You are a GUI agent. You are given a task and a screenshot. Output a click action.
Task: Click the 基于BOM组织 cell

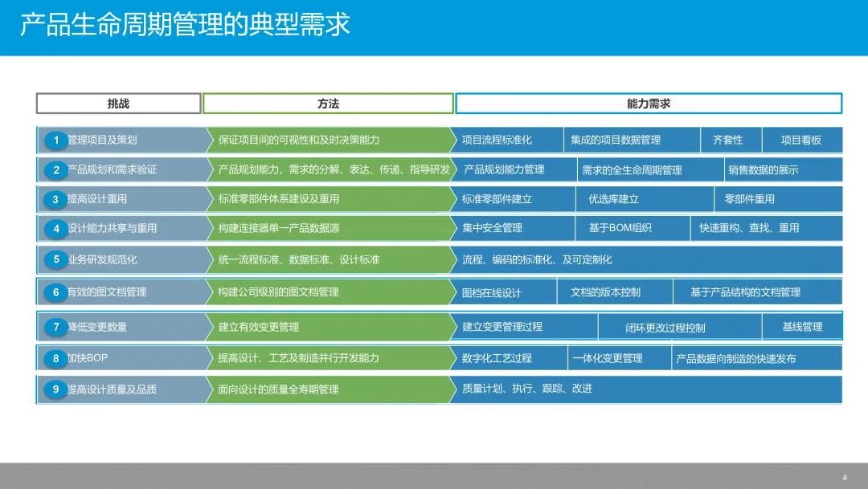click(x=633, y=228)
